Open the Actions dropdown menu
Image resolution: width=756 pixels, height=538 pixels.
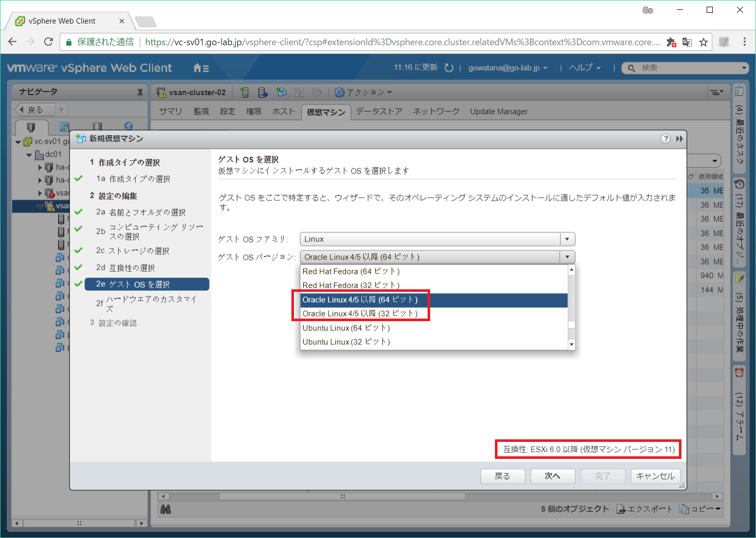pyautogui.click(x=363, y=92)
